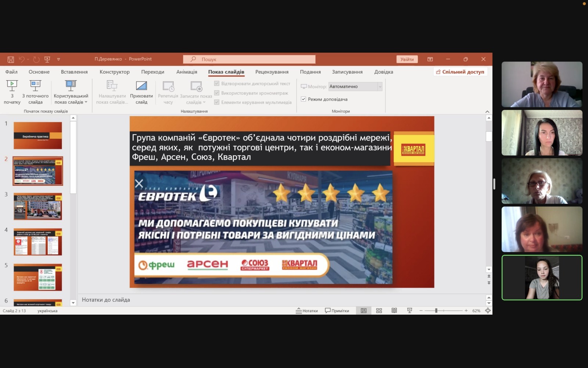Save presentation using the floppy disk icon
588x368 pixels.
[x=11, y=59]
